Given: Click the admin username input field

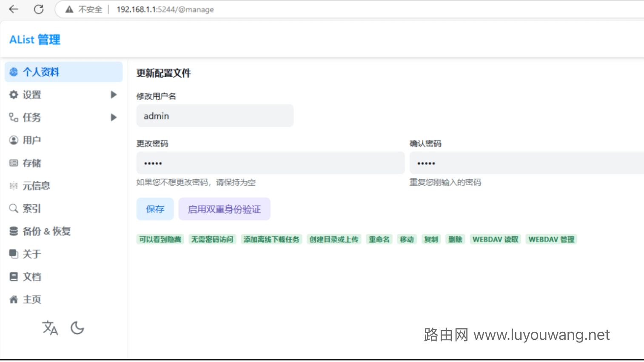Looking at the screenshot, I should click(x=214, y=115).
